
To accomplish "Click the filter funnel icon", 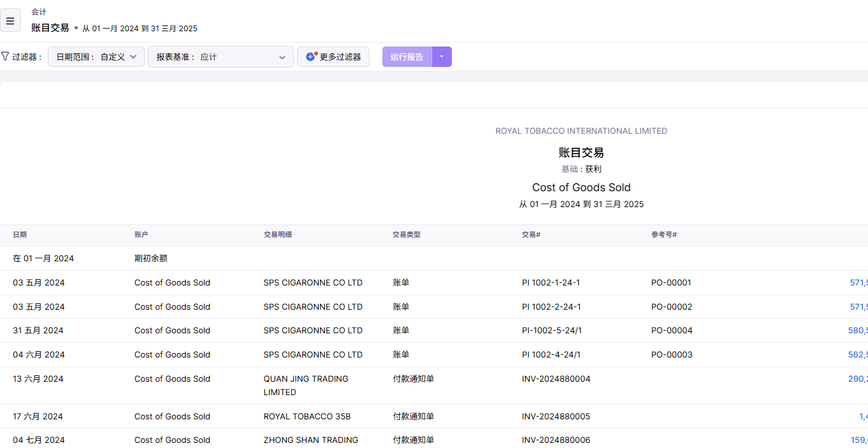I will click(5, 56).
